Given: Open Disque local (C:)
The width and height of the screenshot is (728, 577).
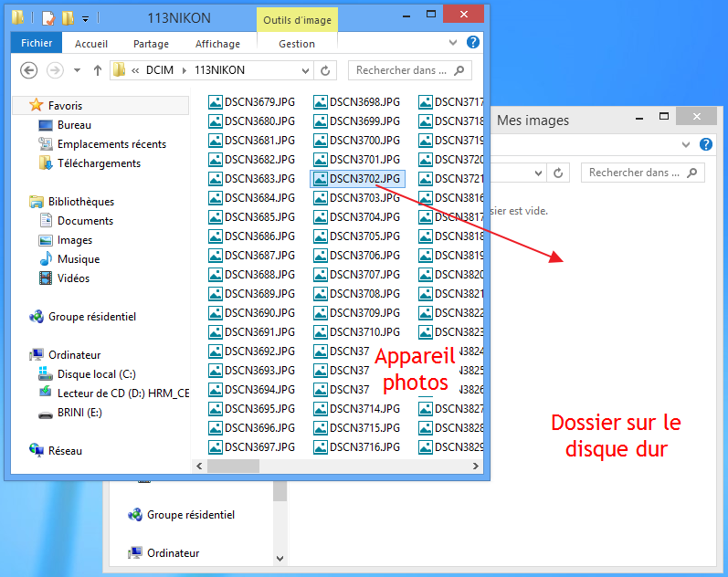Looking at the screenshot, I should 88,374.
